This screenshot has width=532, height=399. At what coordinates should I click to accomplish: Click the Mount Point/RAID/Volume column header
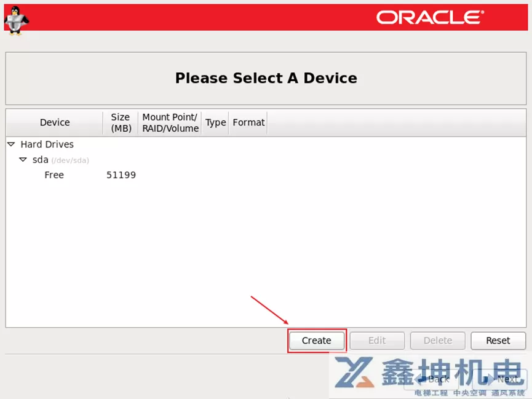pos(170,122)
